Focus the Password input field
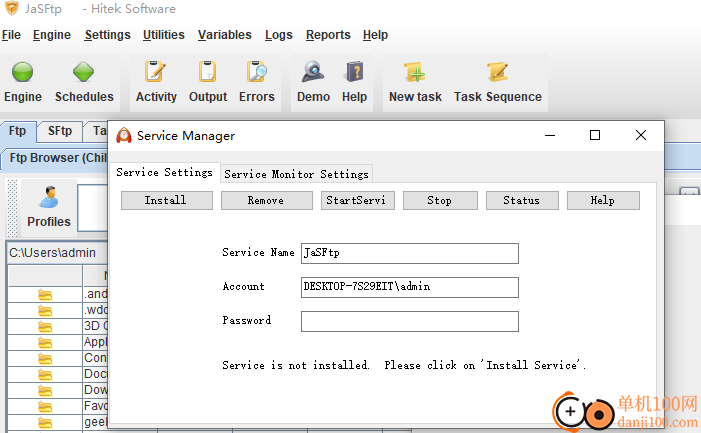The height and width of the screenshot is (433, 701). pyautogui.click(x=410, y=321)
